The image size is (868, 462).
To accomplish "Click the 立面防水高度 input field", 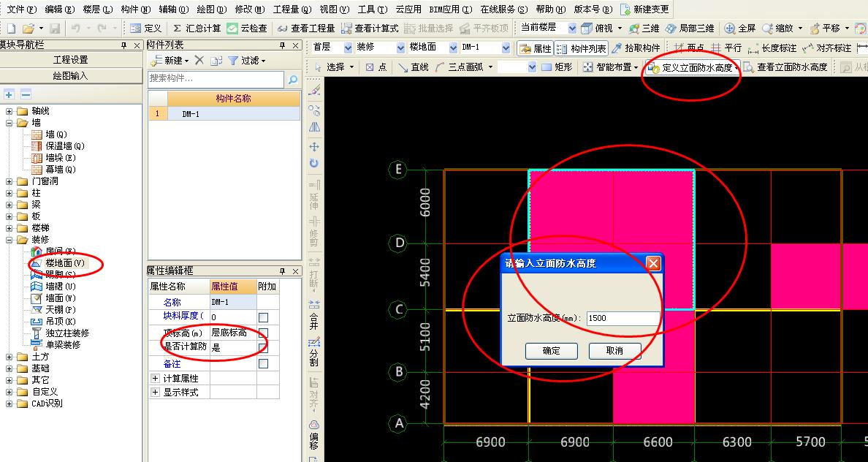I will tap(623, 318).
